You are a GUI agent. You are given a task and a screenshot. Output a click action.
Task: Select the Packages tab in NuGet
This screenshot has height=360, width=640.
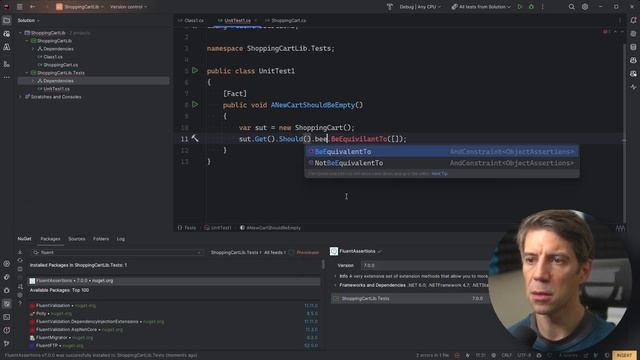pyautogui.click(x=50, y=239)
